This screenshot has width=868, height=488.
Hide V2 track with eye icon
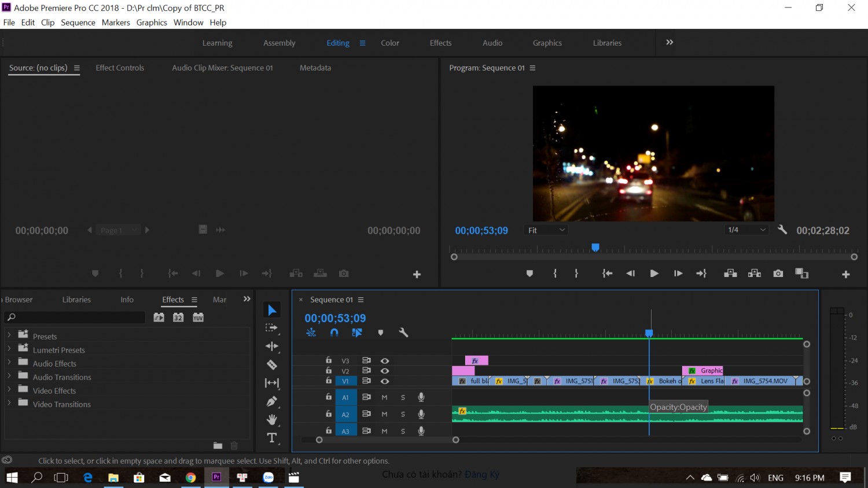coord(385,371)
